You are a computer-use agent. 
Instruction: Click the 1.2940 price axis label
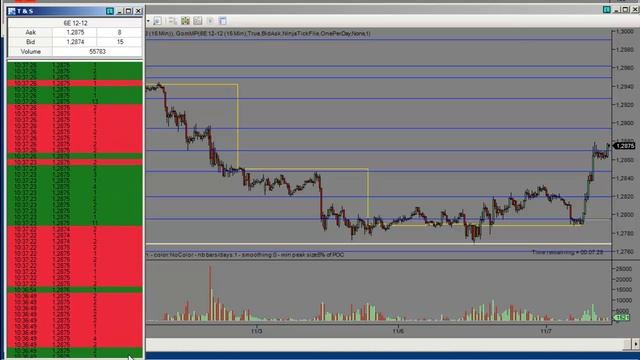625,87
